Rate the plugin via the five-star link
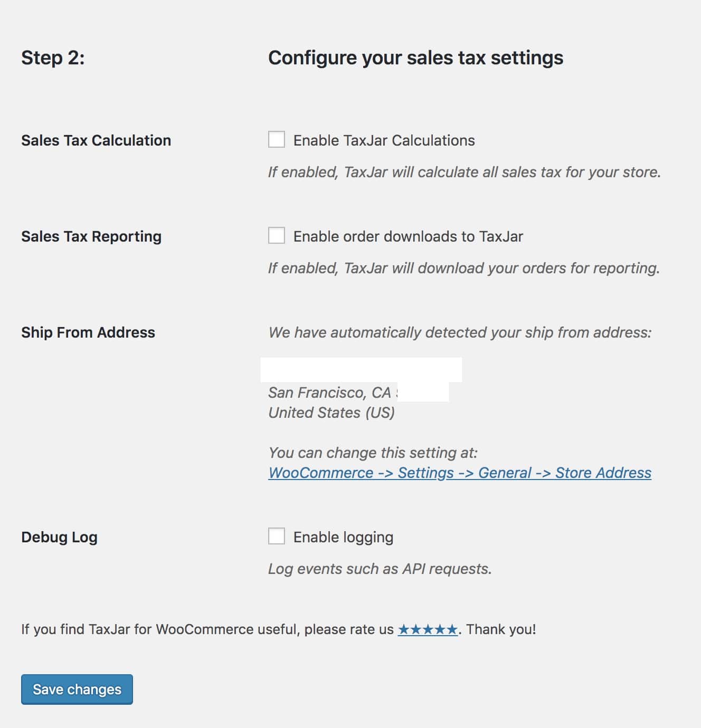 point(428,629)
